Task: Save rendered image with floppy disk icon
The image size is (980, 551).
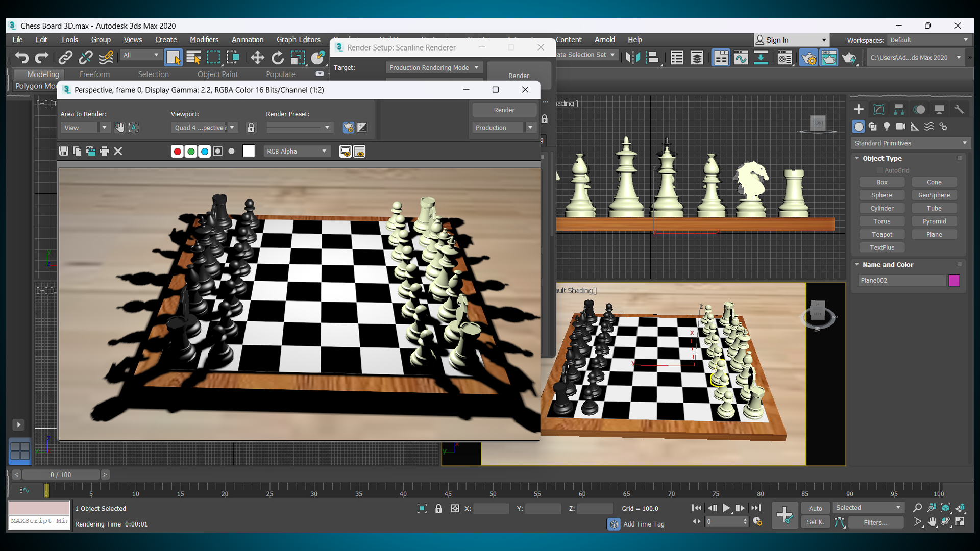Action: pyautogui.click(x=63, y=151)
